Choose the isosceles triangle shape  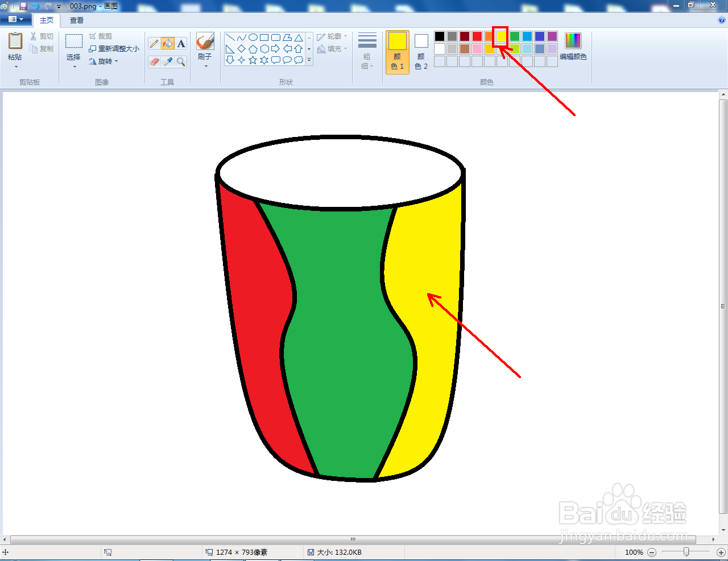(299, 38)
